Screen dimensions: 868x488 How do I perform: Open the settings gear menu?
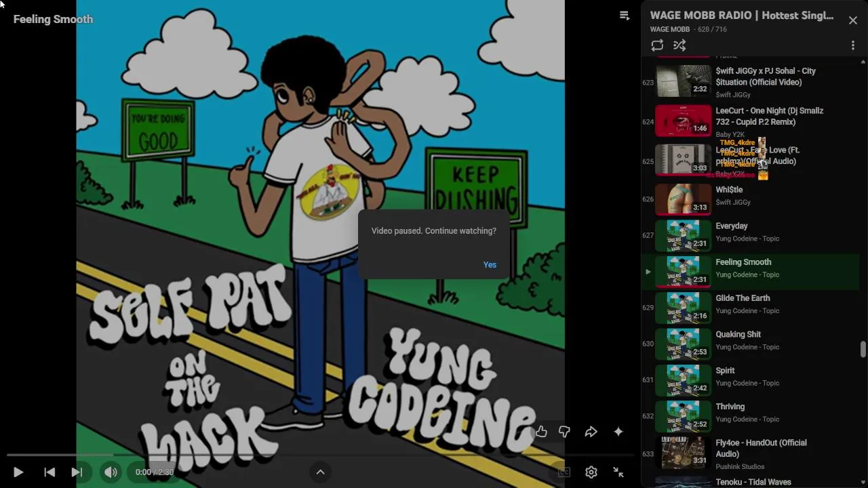click(591, 472)
